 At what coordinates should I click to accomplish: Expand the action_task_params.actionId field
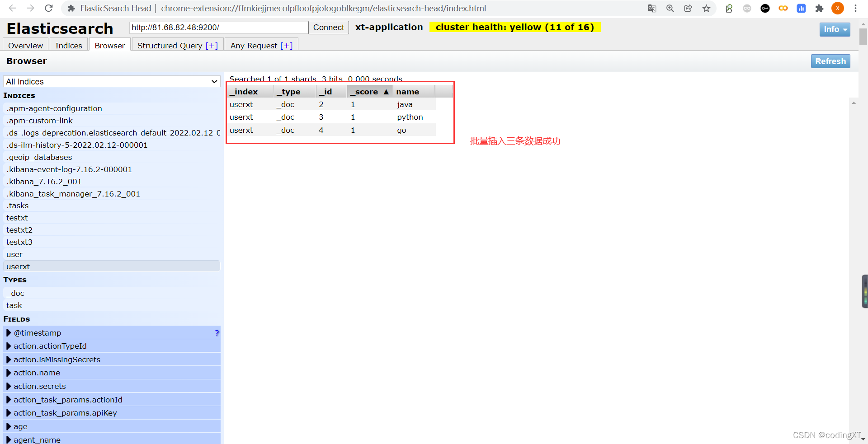(9, 400)
